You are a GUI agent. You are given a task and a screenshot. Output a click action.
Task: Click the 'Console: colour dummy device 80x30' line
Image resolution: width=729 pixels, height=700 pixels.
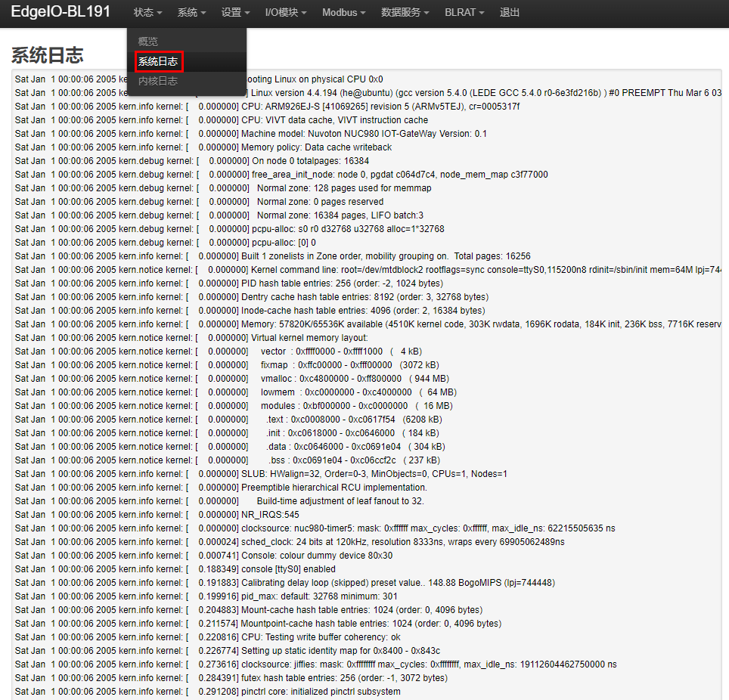point(204,556)
